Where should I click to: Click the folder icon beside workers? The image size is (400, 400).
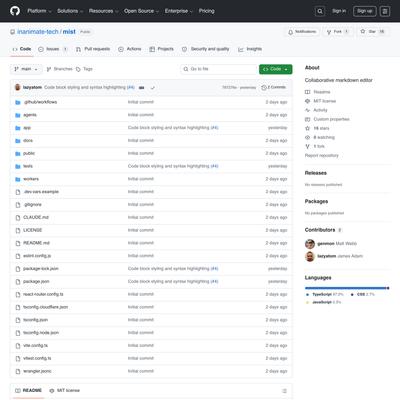[18, 179]
